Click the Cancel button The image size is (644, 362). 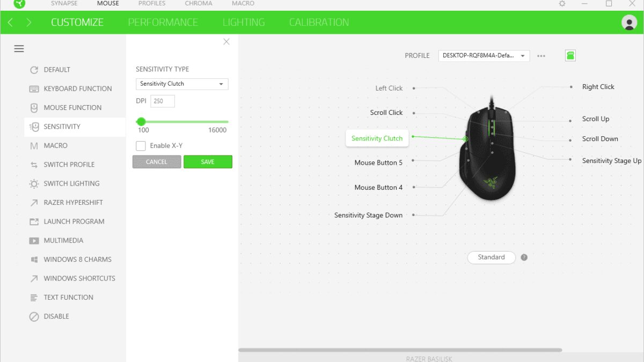tap(157, 162)
